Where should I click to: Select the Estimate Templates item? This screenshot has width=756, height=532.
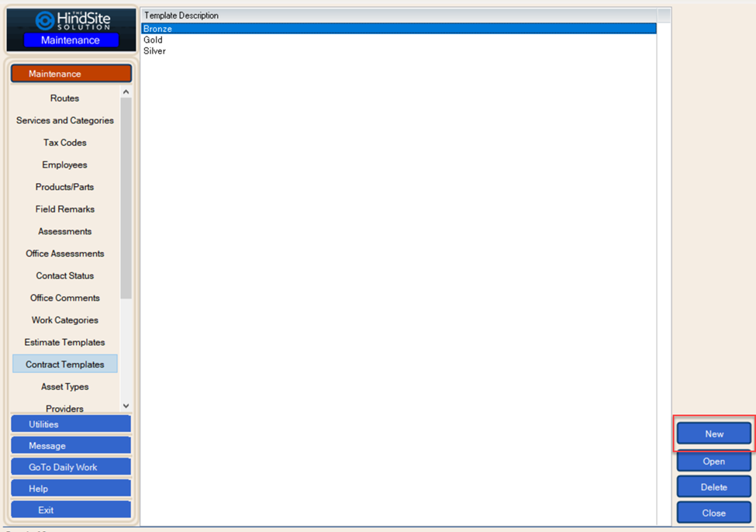coord(64,342)
